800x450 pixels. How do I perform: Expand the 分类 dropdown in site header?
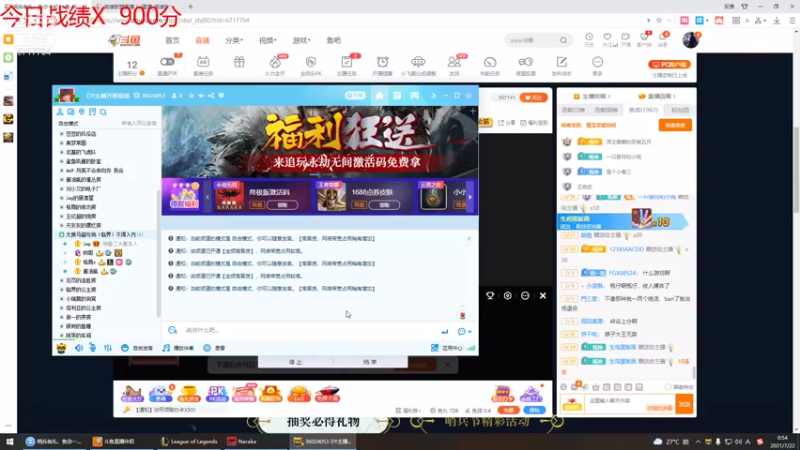[x=234, y=40]
